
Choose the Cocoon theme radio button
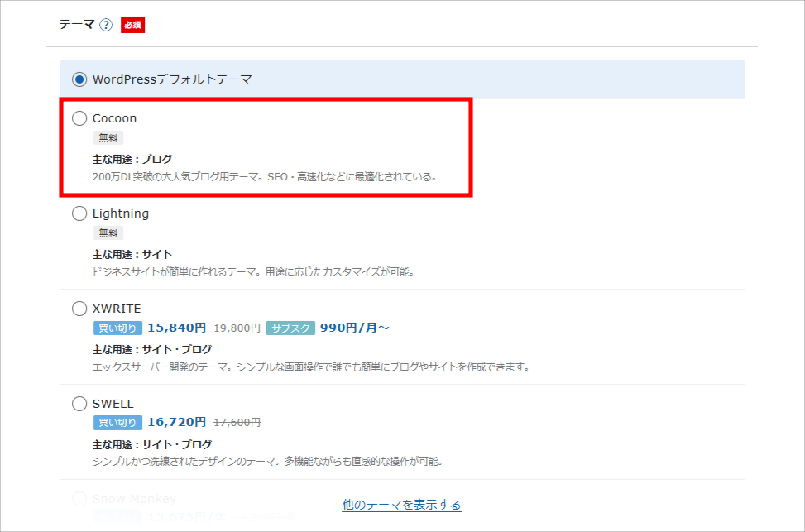[79, 118]
